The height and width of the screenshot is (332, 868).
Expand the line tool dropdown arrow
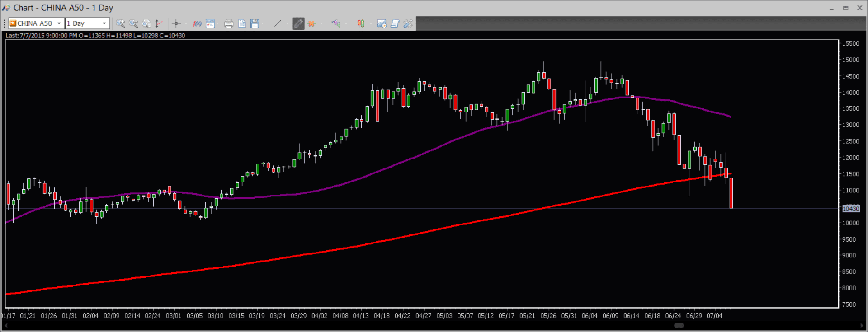tap(287, 23)
